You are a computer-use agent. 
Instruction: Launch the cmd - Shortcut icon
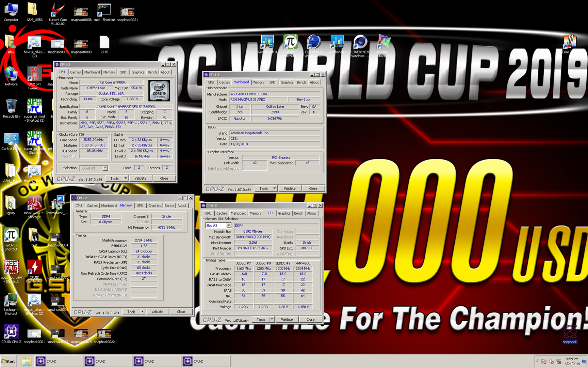104,12
